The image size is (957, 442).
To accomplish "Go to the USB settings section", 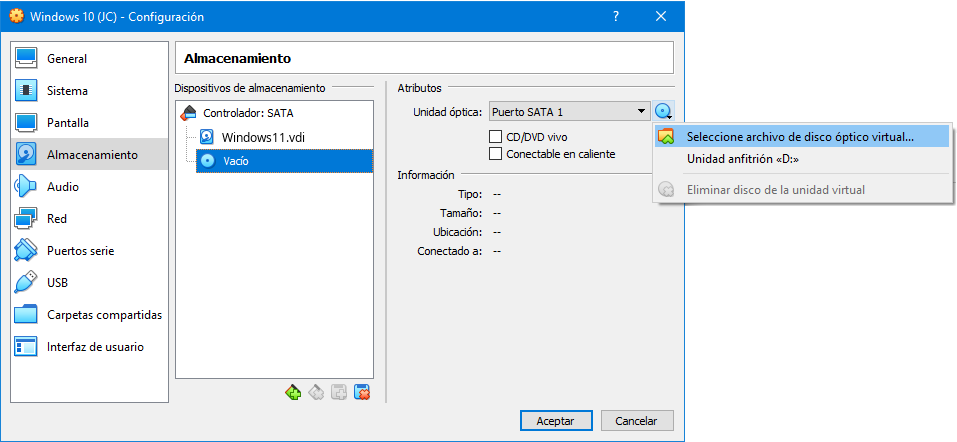I will tap(57, 283).
